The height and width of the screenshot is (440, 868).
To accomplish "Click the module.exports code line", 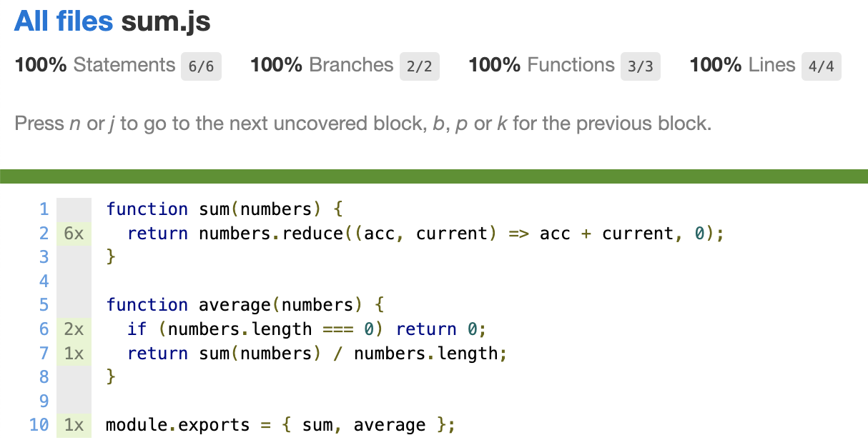I will pos(280,426).
